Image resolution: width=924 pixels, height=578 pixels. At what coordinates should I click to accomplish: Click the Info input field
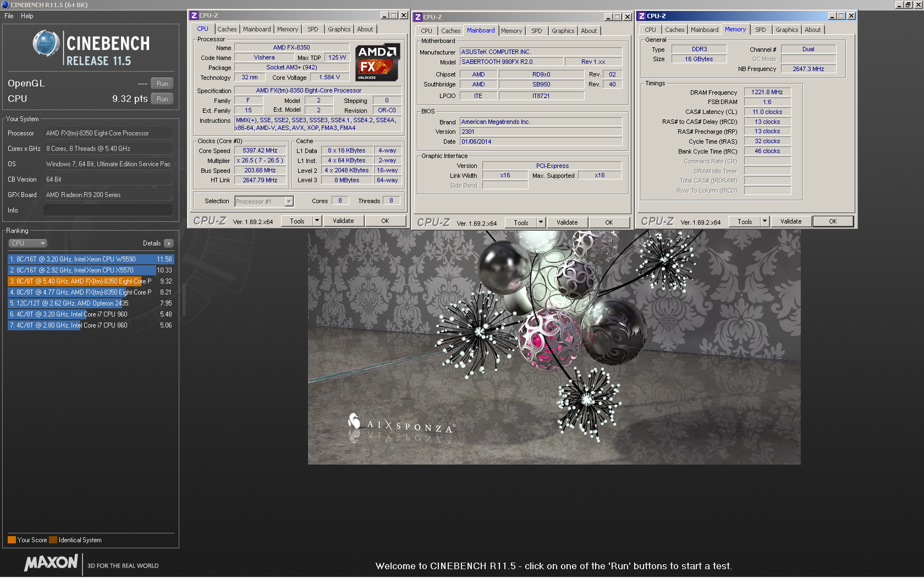click(x=108, y=210)
